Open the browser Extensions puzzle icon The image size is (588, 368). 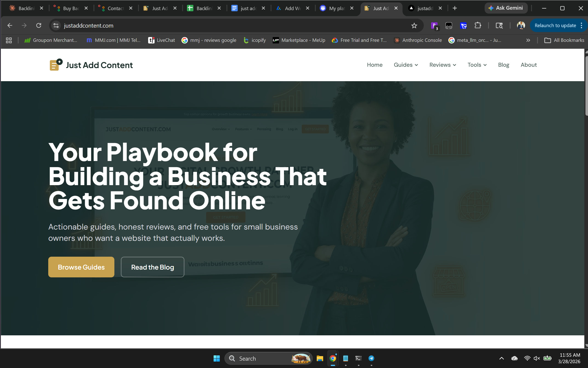[478, 26]
